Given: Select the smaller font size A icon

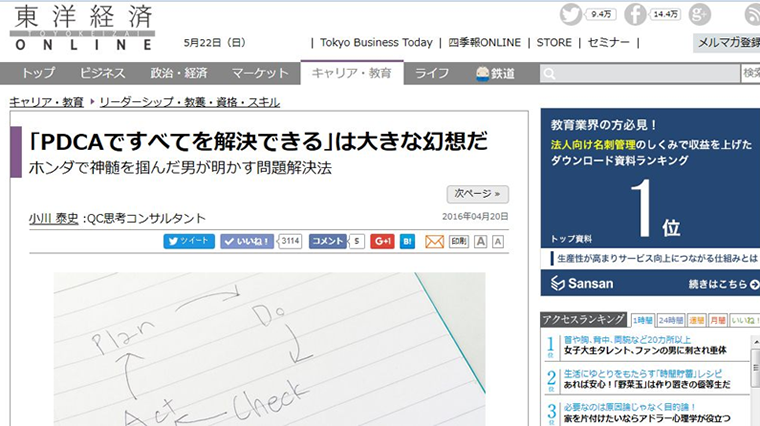Looking at the screenshot, I should (498, 241).
